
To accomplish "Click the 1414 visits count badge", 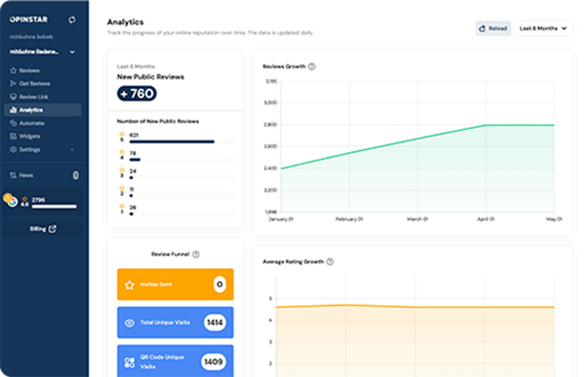I will 215,323.
